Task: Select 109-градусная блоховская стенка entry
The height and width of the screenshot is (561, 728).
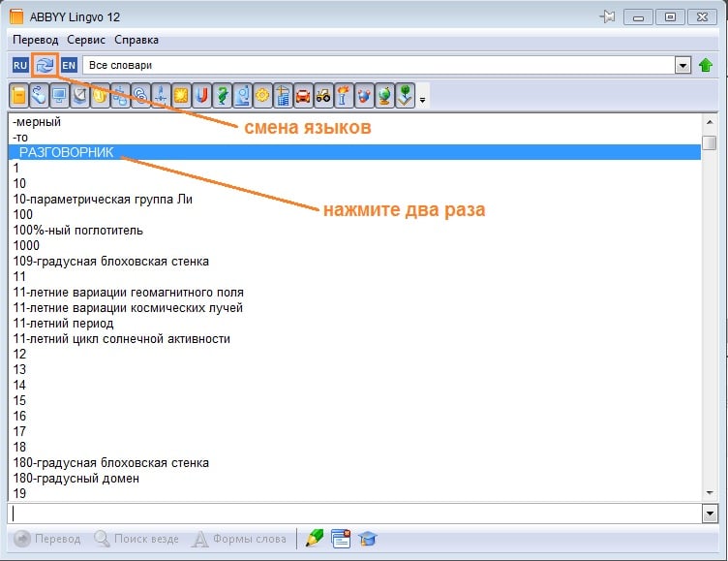Action: [354, 262]
